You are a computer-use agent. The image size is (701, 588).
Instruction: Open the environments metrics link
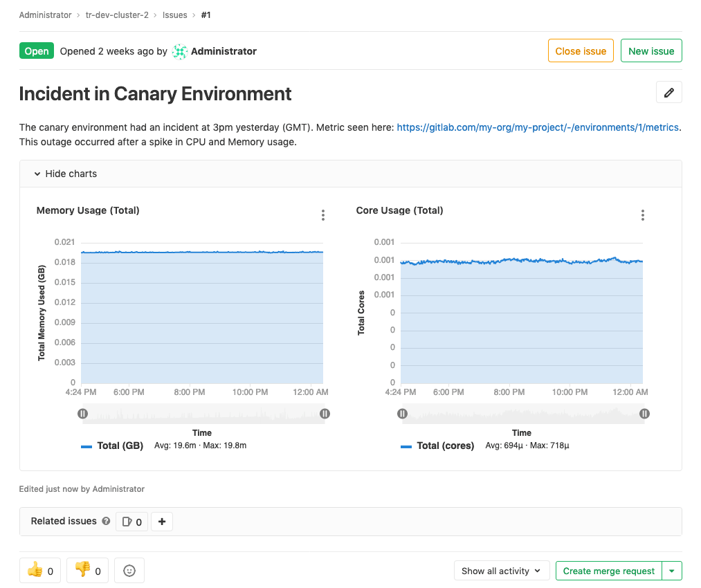(x=538, y=127)
